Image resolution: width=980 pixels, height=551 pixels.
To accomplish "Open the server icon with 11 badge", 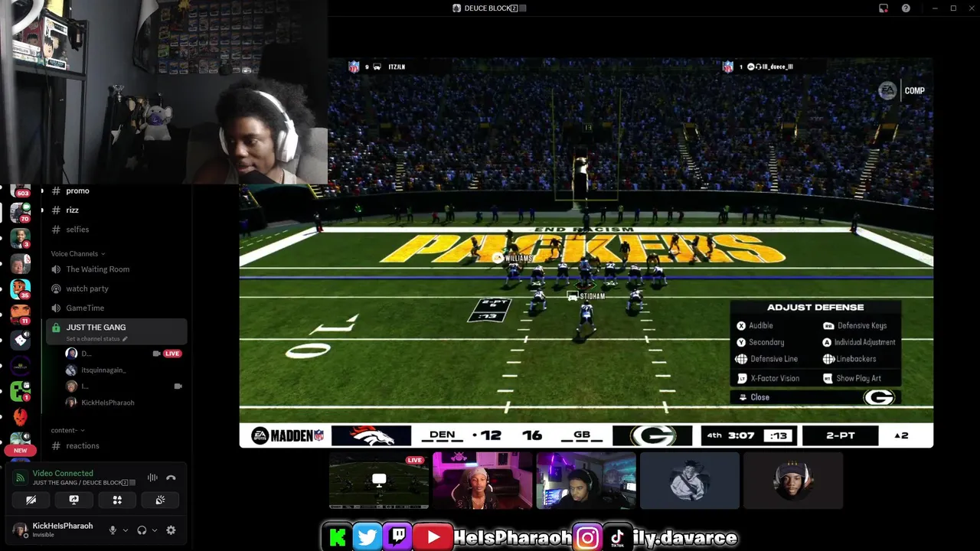I will (x=21, y=314).
